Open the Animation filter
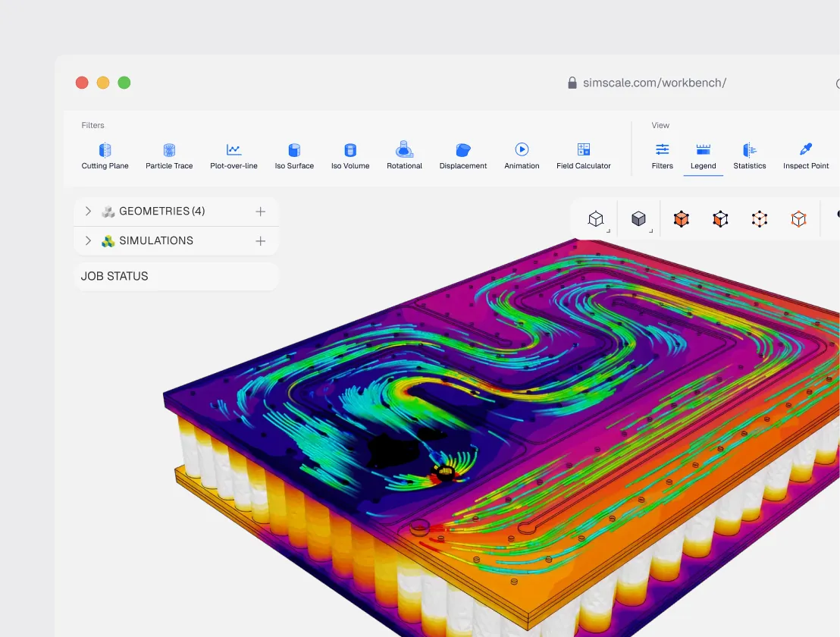This screenshot has width=840, height=637. click(x=522, y=156)
